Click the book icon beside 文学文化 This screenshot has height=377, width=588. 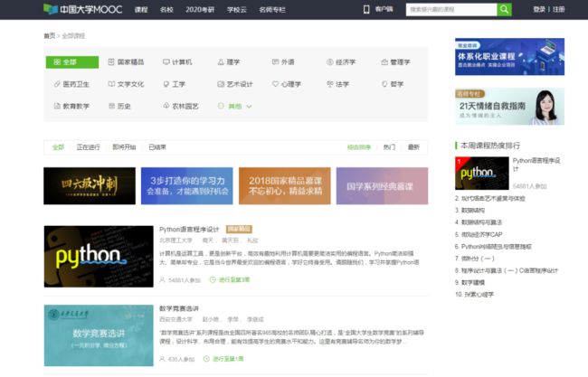(x=111, y=84)
